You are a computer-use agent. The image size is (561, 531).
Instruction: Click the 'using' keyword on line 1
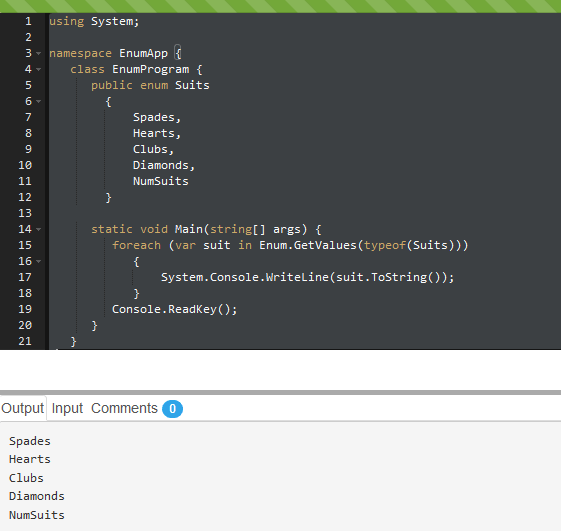coord(67,21)
